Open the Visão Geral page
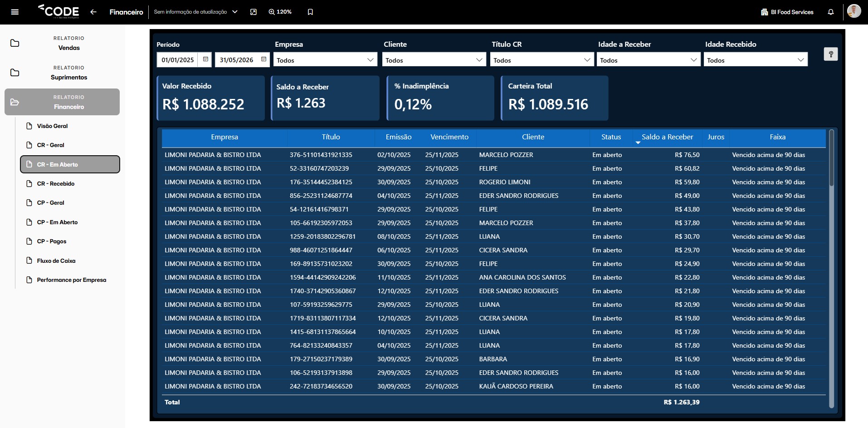This screenshot has width=868, height=428. point(70,126)
